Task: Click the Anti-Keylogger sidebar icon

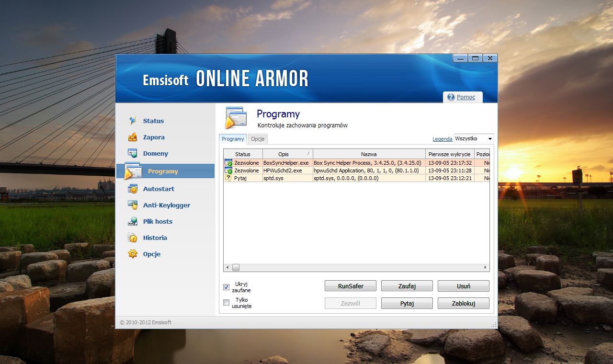Action: 133,205
